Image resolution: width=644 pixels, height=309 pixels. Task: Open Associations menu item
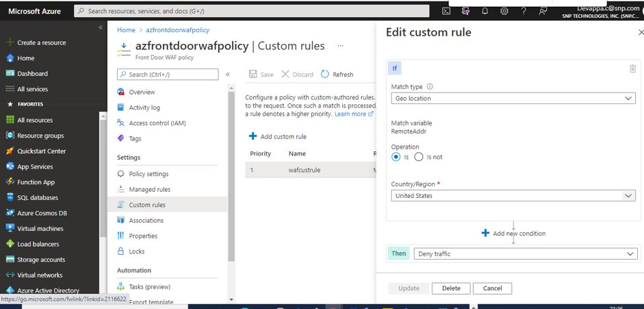pos(146,220)
